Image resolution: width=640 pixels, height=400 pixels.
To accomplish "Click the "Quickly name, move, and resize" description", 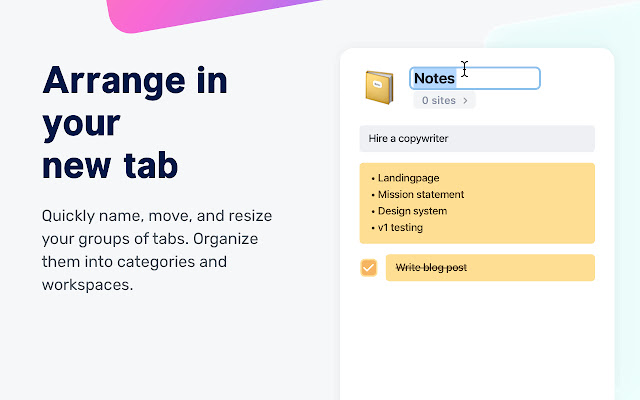I will pyautogui.click(x=157, y=215).
